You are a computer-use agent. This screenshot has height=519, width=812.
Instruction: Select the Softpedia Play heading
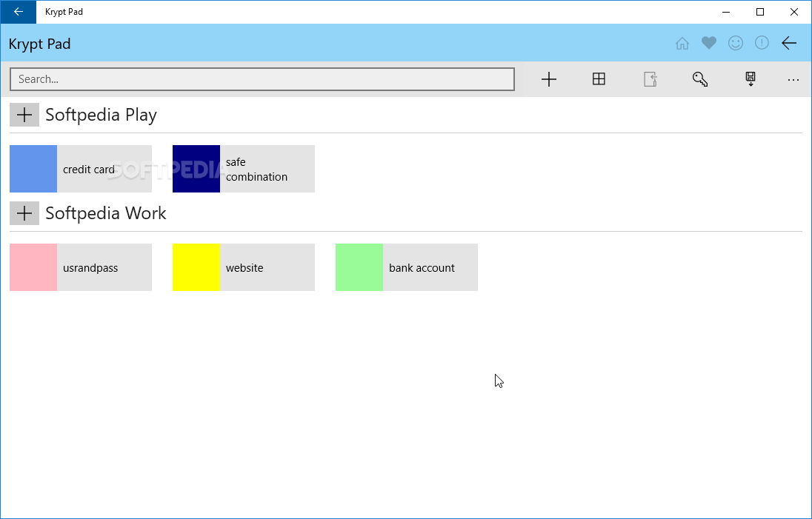(x=101, y=115)
